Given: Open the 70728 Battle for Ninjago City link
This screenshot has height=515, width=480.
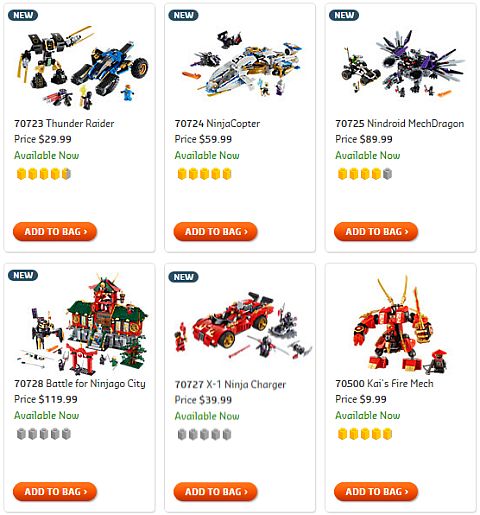Looking at the screenshot, I should pos(80,384).
